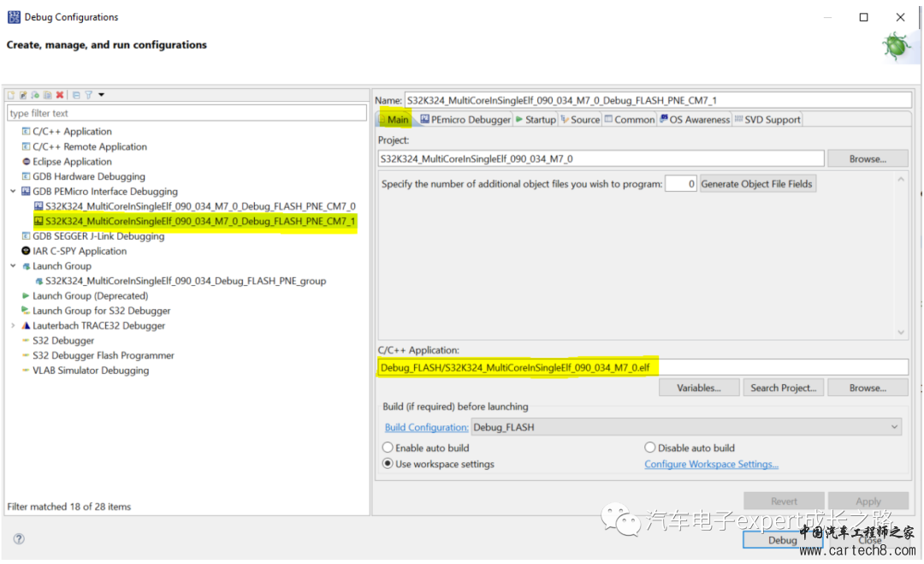Maximize the Debug Configurations window
The image size is (924, 564).
(863, 17)
